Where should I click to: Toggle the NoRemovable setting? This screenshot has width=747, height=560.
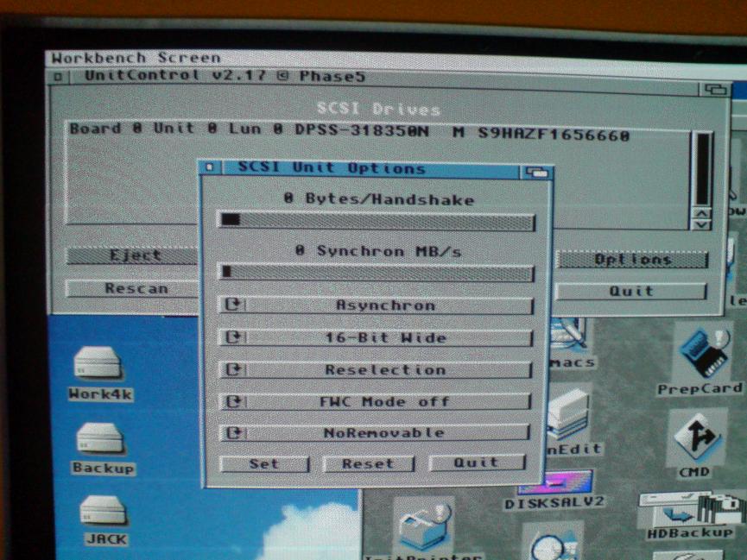tap(376, 433)
